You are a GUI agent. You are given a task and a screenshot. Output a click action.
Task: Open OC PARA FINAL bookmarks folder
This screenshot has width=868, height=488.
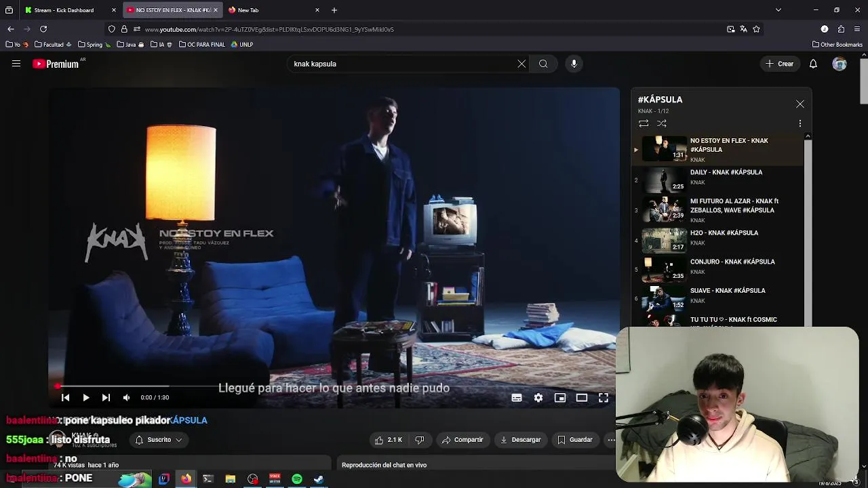pos(201,45)
